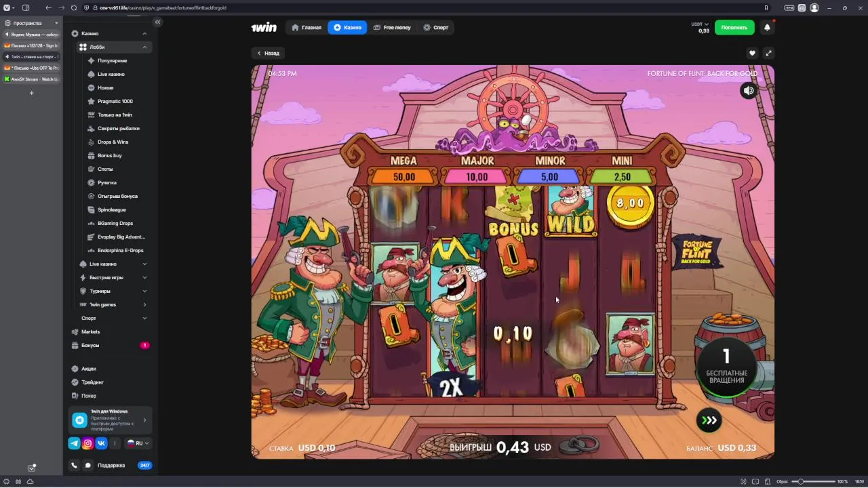
Task: Expand the Live казино section chevron
Action: pos(144,264)
